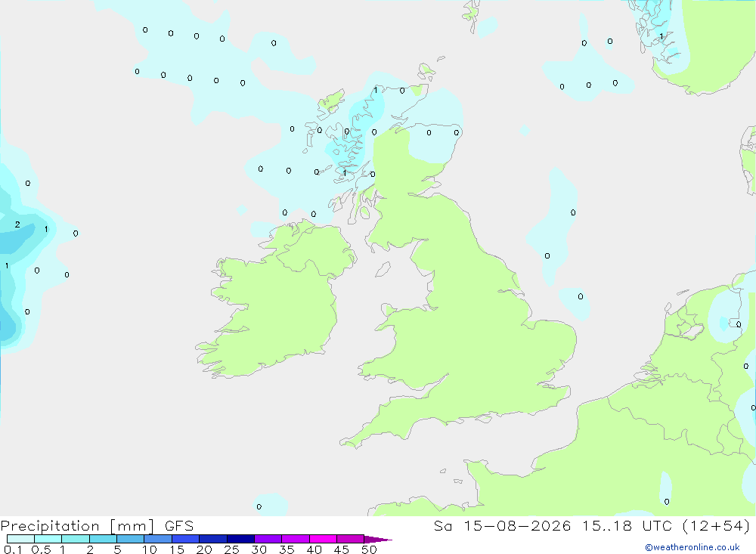The height and width of the screenshot is (554, 756).
Task: Click the '2' precipitation value on the map
Action: (17, 224)
